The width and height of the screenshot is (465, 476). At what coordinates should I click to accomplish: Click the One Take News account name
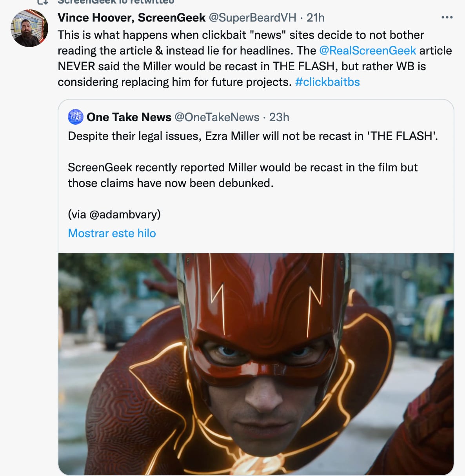[x=129, y=117]
